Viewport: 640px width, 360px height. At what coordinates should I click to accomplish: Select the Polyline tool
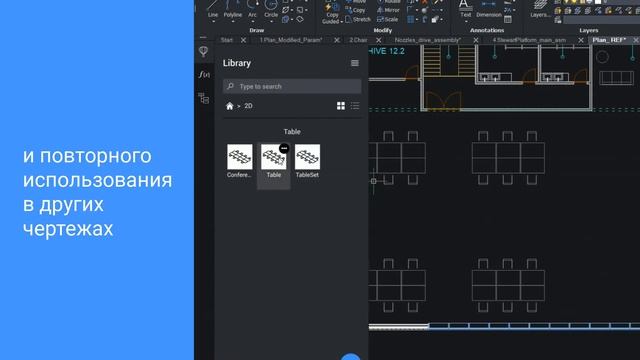(x=233, y=9)
